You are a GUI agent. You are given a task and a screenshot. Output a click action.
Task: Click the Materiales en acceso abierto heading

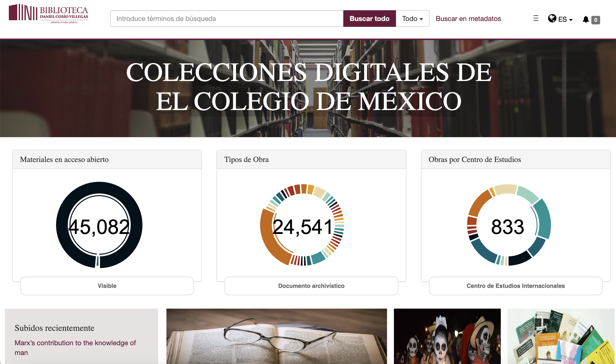pos(64,160)
